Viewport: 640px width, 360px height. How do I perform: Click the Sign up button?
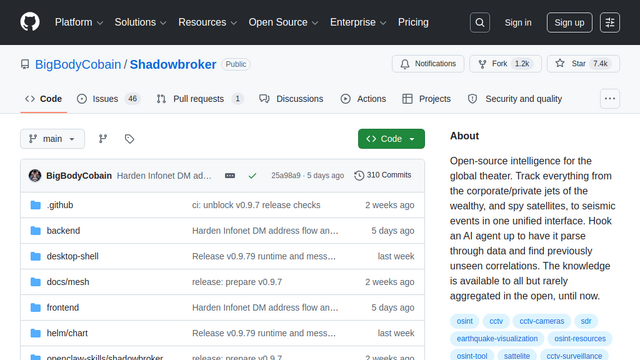pos(569,22)
